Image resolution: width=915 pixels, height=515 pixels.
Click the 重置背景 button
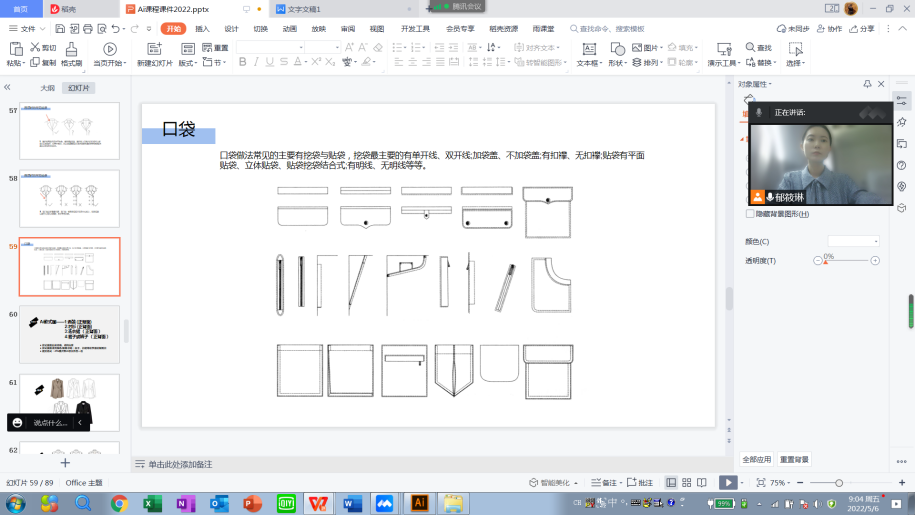click(795, 459)
